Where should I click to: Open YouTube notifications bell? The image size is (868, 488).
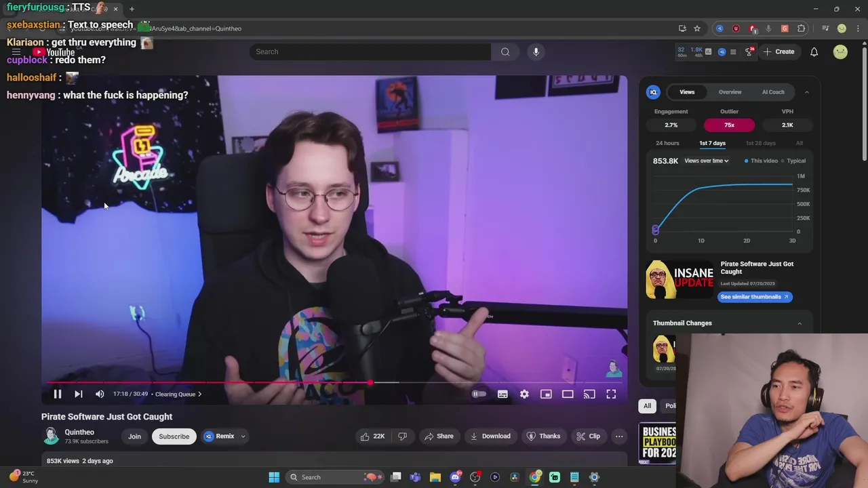pyautogui.click(x=814, y=52)
